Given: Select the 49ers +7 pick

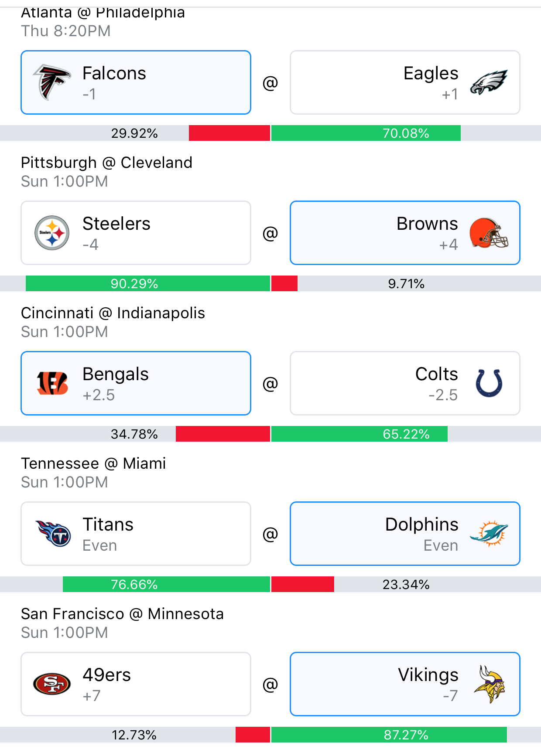Looking at the screenshot, I should 136,684.
